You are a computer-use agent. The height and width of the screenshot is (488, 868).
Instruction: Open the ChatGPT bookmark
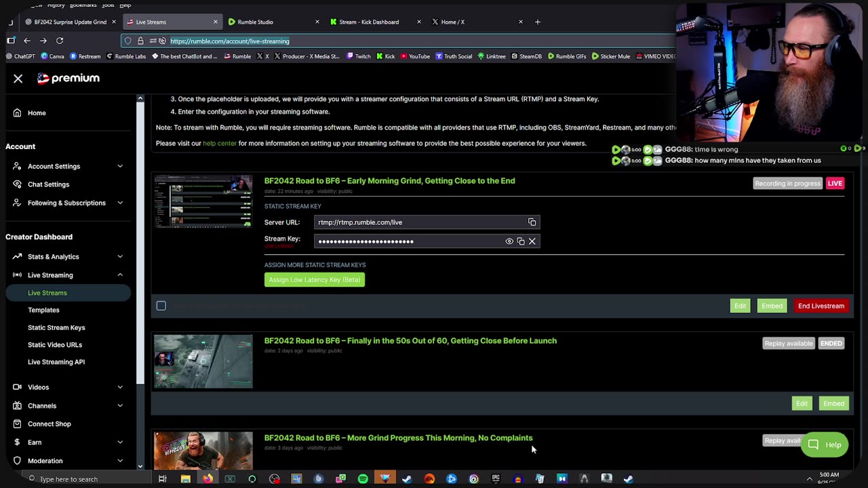(x=20, y=56)
